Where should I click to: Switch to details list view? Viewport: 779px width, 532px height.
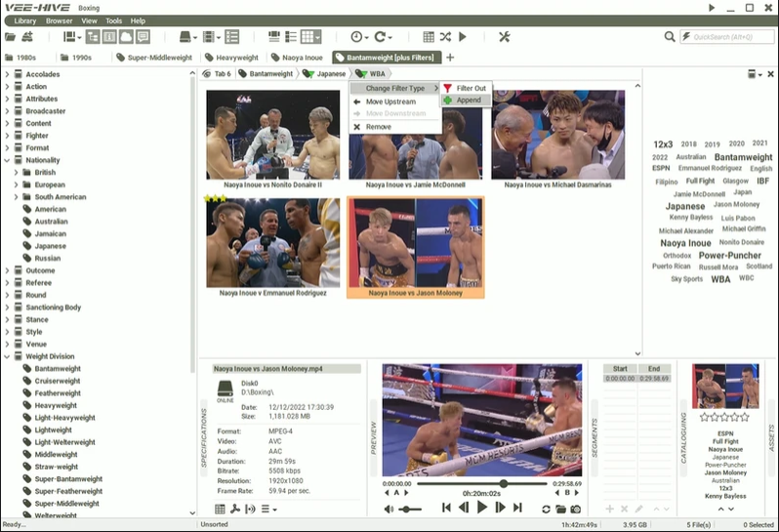[291, 37]
